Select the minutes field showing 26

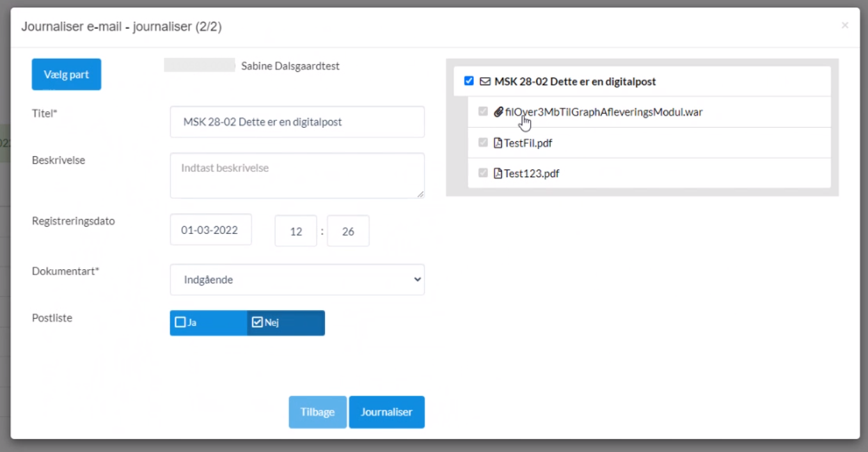pyautogui.click(x=348, y=231)
